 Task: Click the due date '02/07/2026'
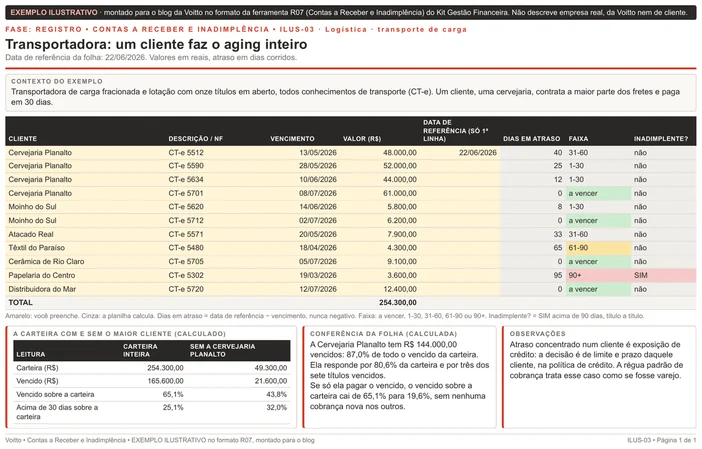318,221
